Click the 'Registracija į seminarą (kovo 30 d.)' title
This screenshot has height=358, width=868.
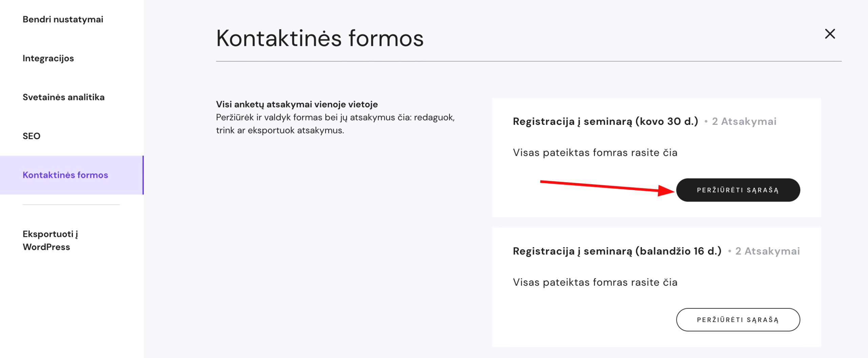(x=605, y=121)
